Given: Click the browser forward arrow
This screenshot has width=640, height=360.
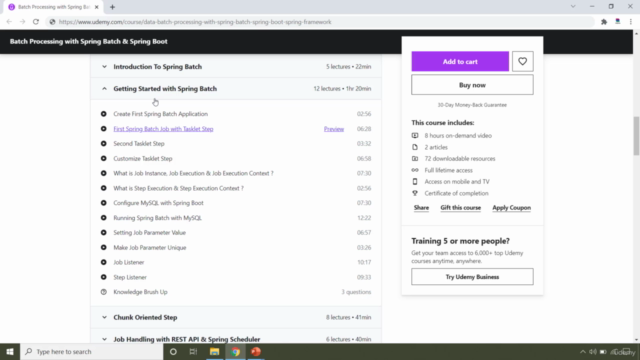Looking at the screenshot, I should [22, 22].
